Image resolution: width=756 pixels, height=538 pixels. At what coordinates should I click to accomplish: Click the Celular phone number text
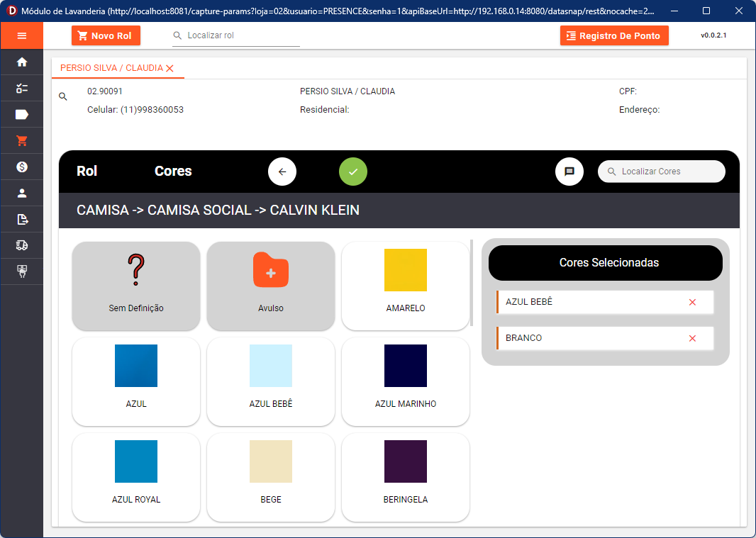135,110
